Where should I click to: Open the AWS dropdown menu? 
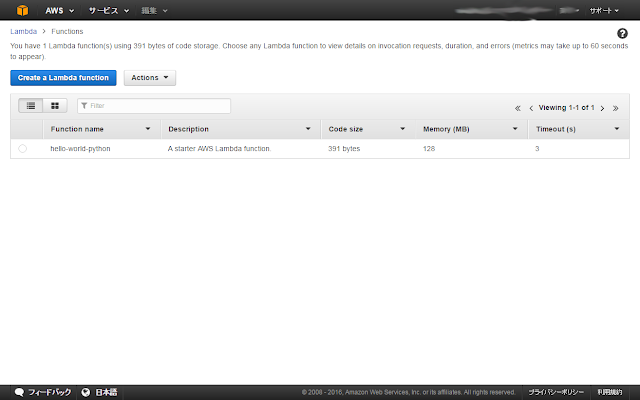coord(60,11)
